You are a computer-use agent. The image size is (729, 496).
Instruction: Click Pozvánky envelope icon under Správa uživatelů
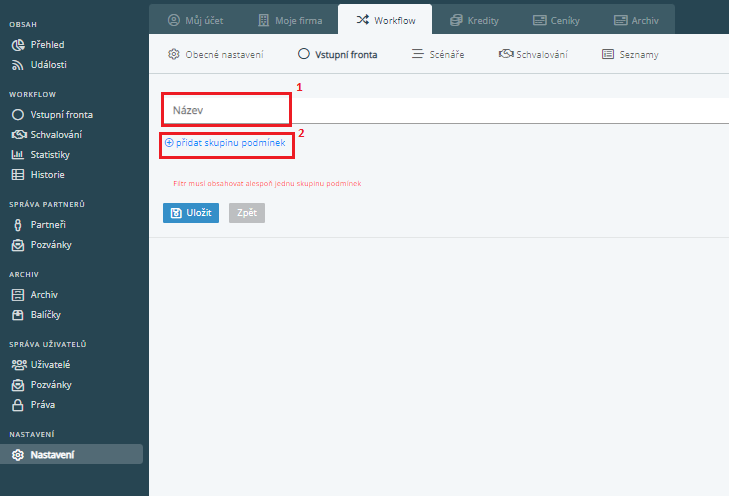(x=18, y=384)
